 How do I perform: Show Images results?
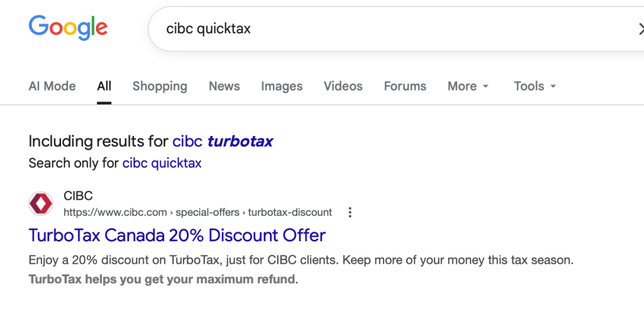tap(282, 86)
